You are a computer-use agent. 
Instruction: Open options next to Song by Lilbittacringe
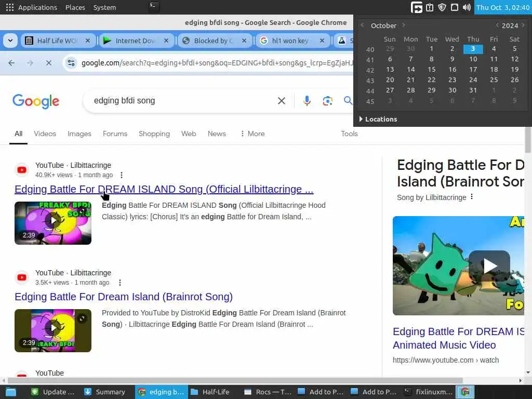(x=472, y=197)
